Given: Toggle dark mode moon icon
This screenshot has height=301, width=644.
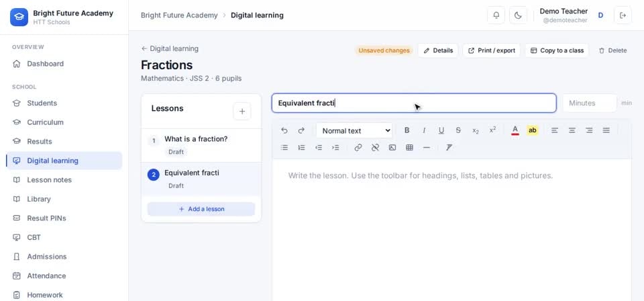Looking at the screenshot, I should point(518,15).
